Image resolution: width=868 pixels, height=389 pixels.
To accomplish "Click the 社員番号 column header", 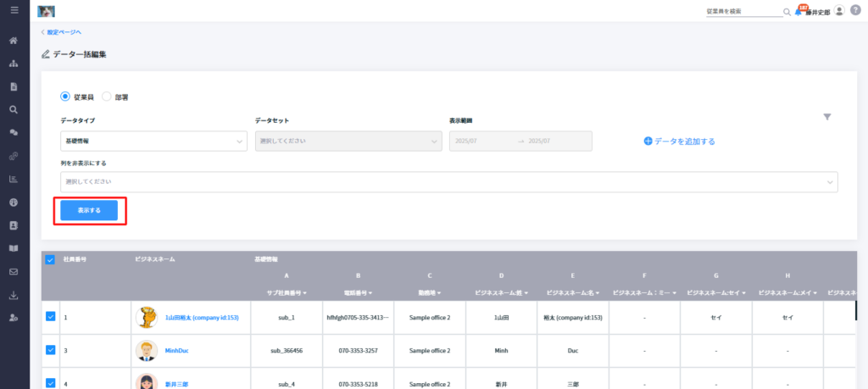I will (75, 259).
